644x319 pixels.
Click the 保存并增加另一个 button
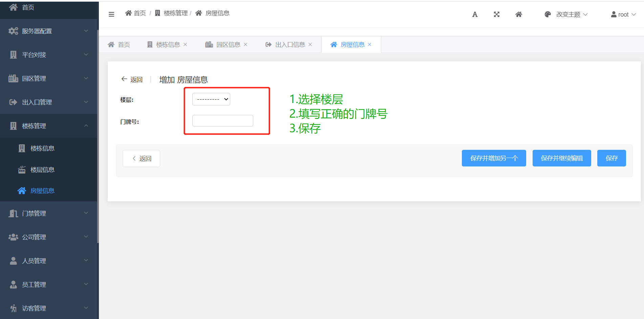point(494,158)
